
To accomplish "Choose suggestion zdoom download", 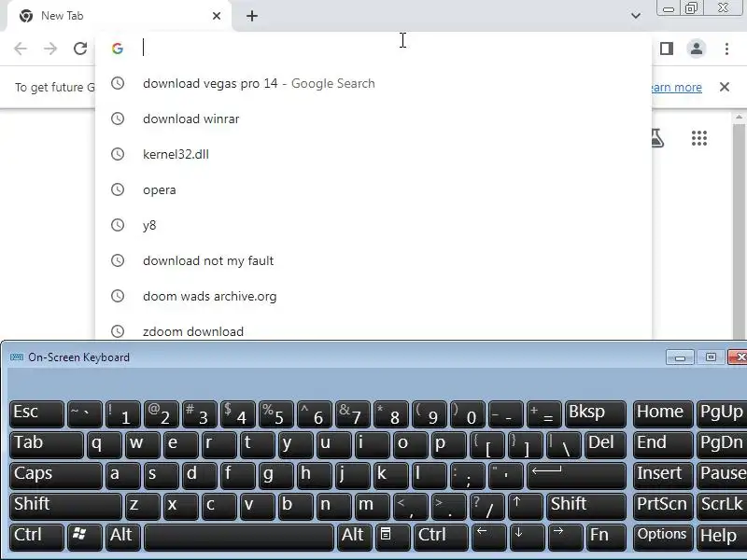I will coord(373,329).
